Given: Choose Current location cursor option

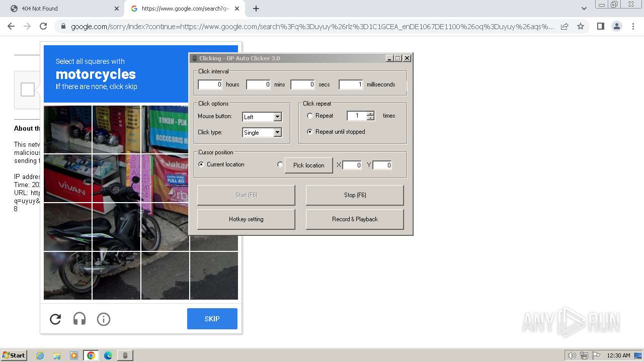Looking at the screenshot, I should click(x=201, y=164).
